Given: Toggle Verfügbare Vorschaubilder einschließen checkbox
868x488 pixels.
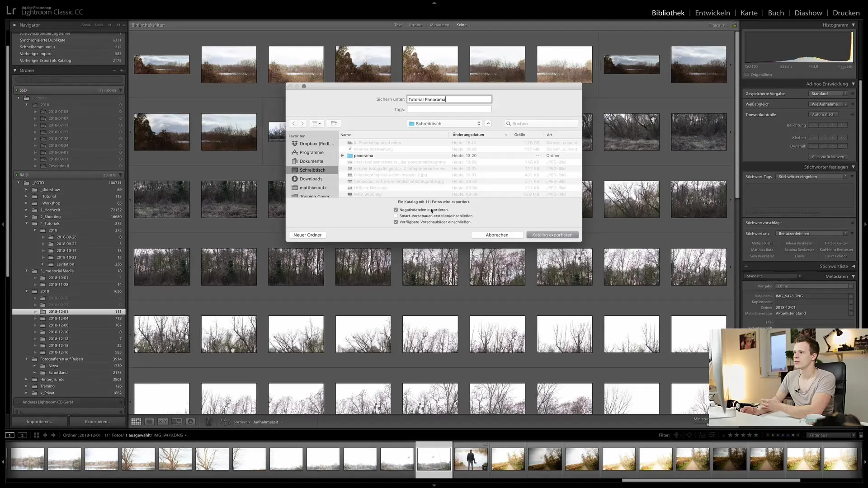Looking at the screenshot, I should [x=396, y=222].
